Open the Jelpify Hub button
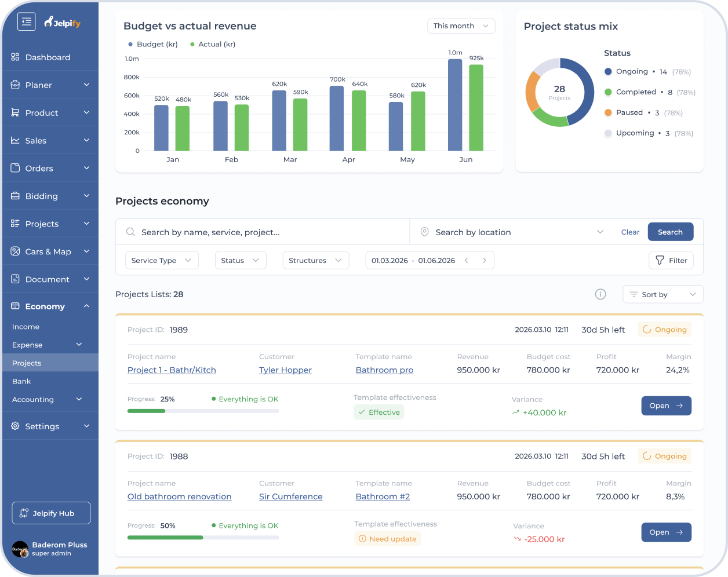This screenshot has width=728, height=577. [51, 513]
